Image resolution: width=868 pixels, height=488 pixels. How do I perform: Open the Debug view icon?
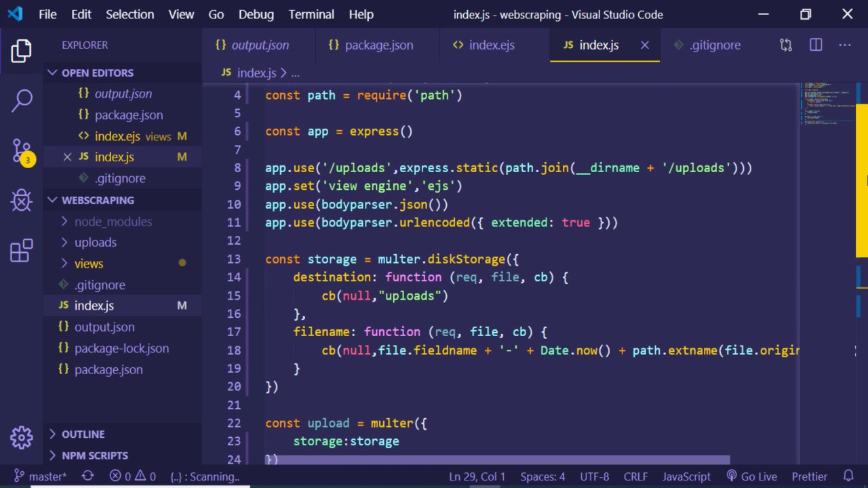tap(22, 201)
